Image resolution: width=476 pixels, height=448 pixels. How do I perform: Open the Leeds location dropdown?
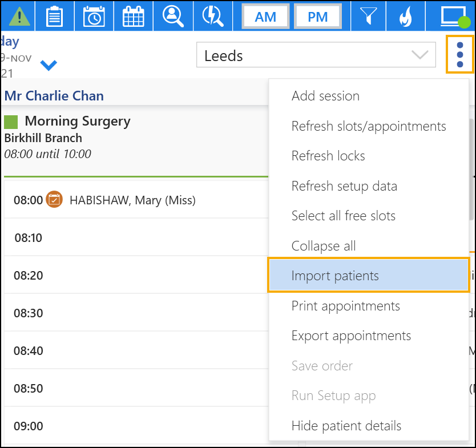[x=316, y=55]
